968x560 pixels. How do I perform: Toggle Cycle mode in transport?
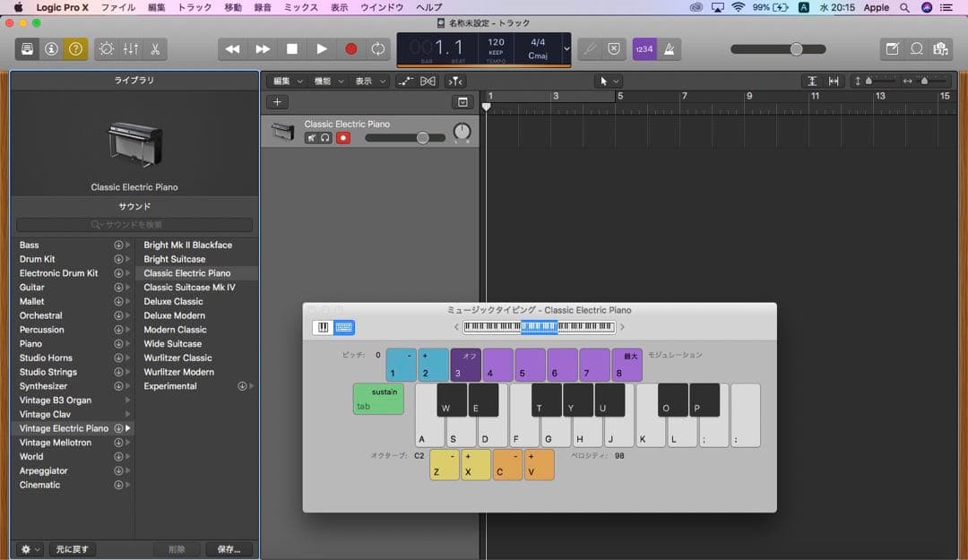378,49
